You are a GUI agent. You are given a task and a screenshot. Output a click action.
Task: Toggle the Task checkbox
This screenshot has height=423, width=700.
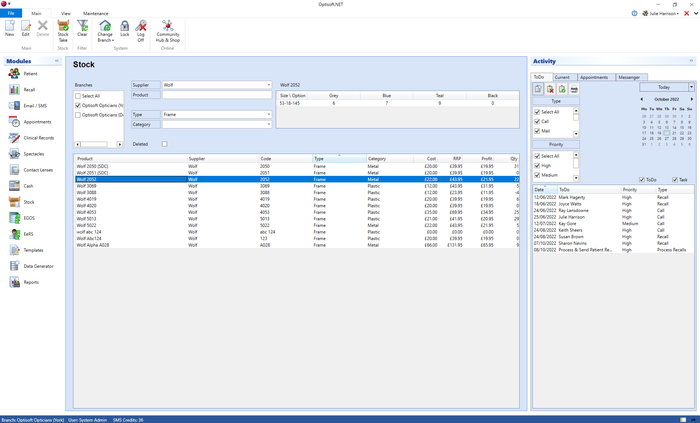(x=675, y=180)
